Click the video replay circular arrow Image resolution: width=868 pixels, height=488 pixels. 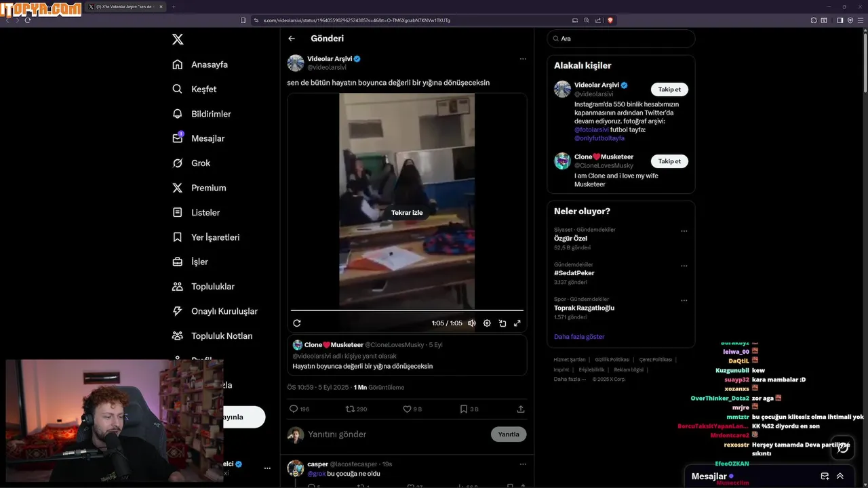click(297, 323)
